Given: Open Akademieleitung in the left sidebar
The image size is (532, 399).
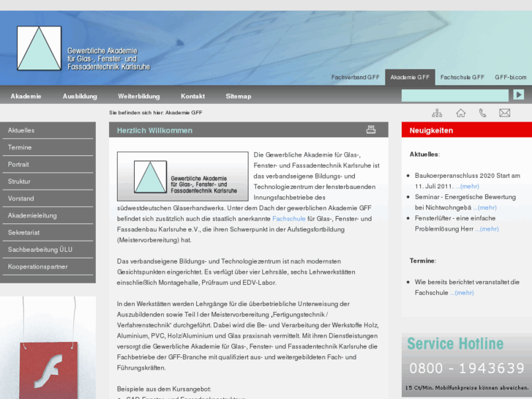Looking at the screenshot, I should (x=48, y=215).
